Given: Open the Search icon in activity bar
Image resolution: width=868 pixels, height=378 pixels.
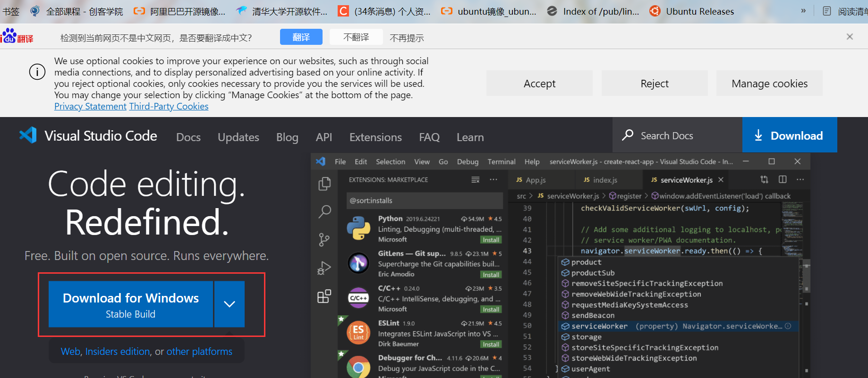Looking at the screenshot, I should [x=324, y=211].
